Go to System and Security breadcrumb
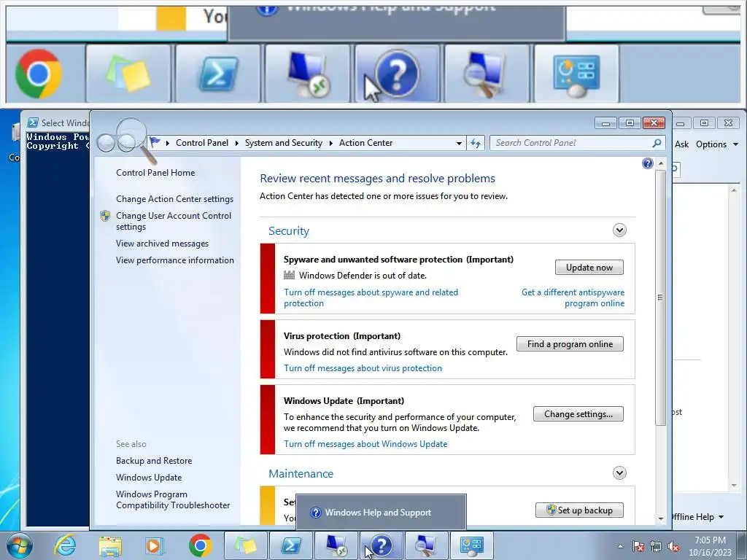The width and height of the screenshot is (747, 560). coord(284,143)
